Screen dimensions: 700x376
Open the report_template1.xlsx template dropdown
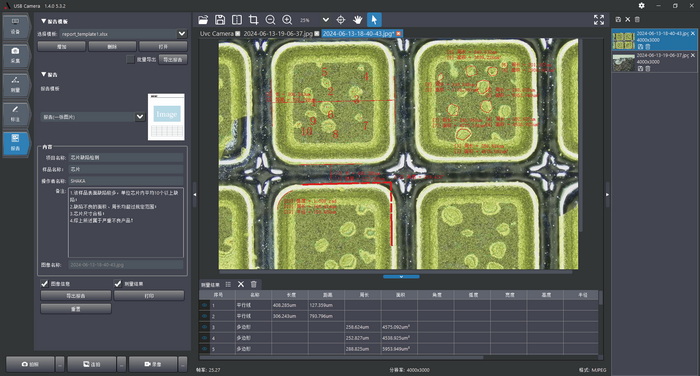(x=182, y=33)
